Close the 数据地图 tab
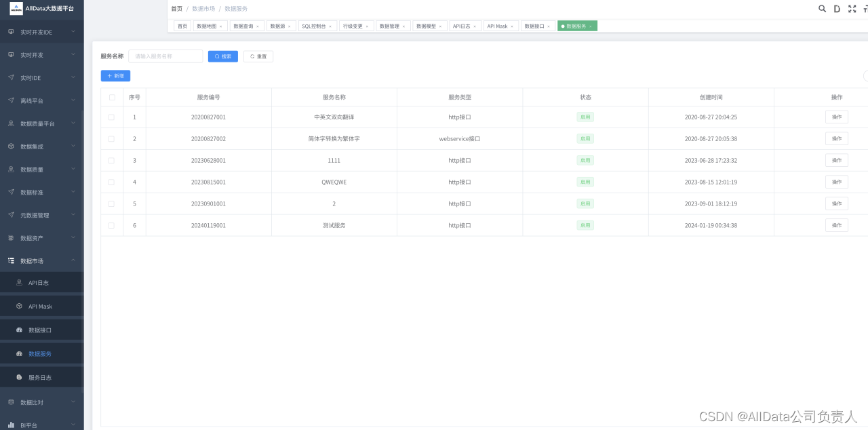 [x=220, y=26]
